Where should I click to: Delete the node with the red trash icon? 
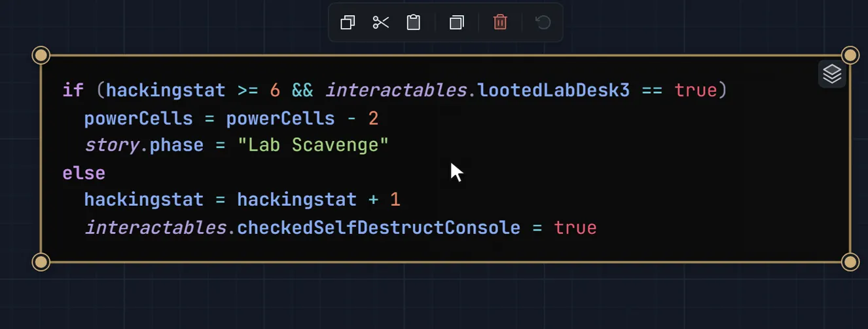tap(500, 23)
